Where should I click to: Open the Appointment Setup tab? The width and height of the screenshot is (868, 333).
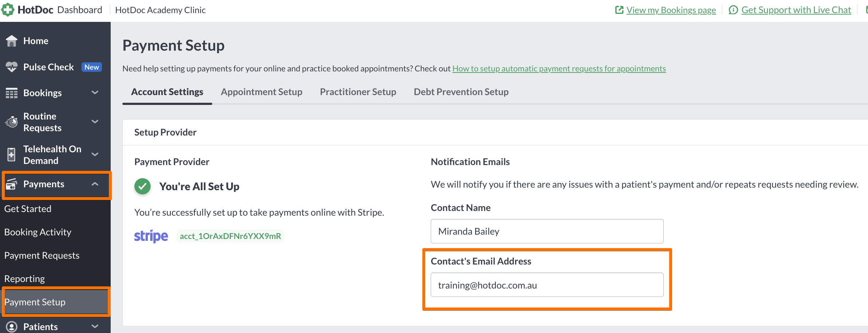[261, 92]
